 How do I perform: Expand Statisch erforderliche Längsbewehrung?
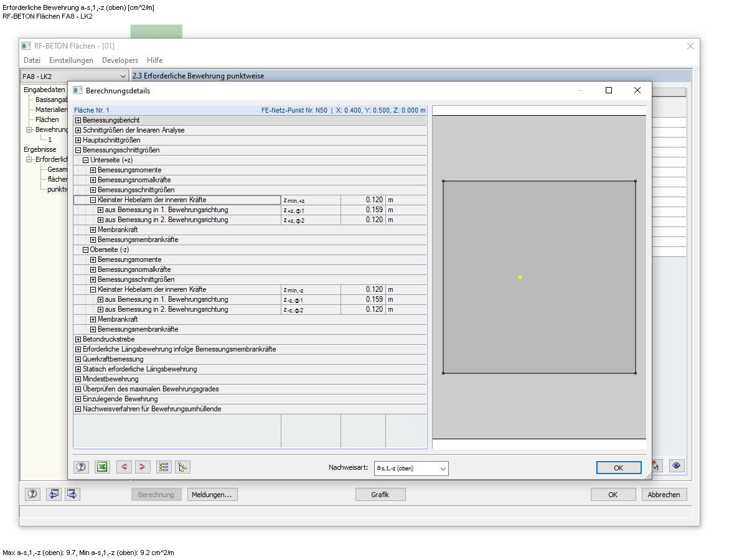click(78, 369)
